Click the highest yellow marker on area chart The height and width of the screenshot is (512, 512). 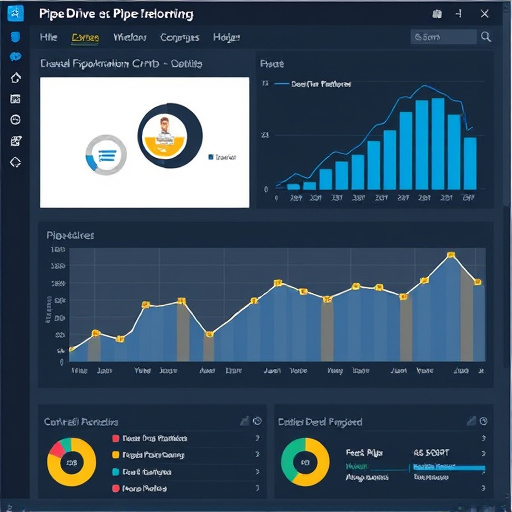[451, 255]
